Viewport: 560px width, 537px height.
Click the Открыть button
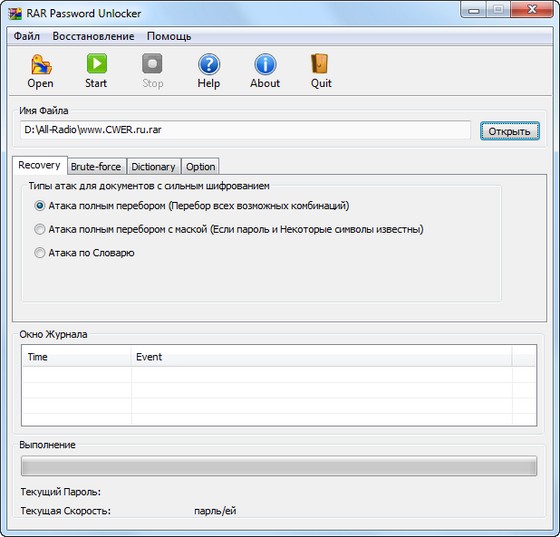(x=510, y=131)
